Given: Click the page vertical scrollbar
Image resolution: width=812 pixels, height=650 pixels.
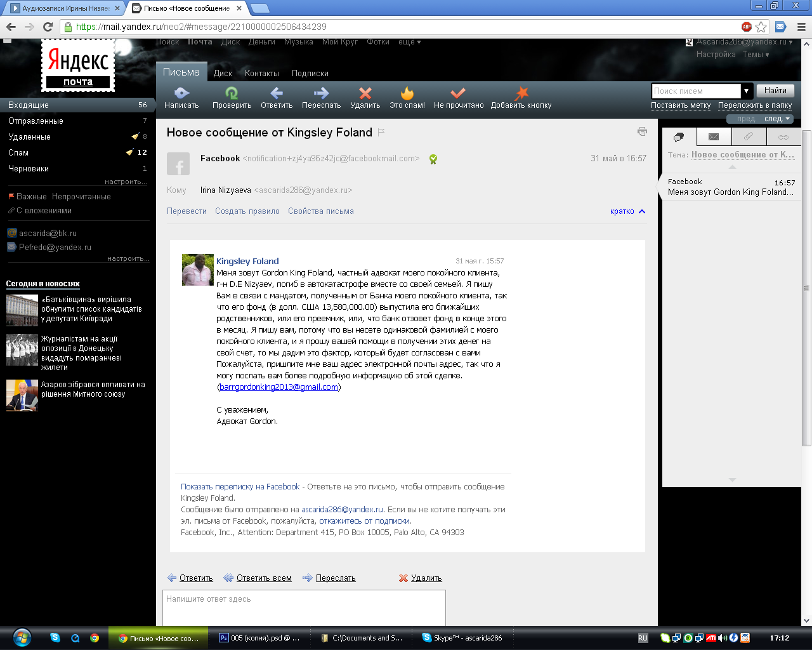Looking at the screenshot, I should point(806,286).
